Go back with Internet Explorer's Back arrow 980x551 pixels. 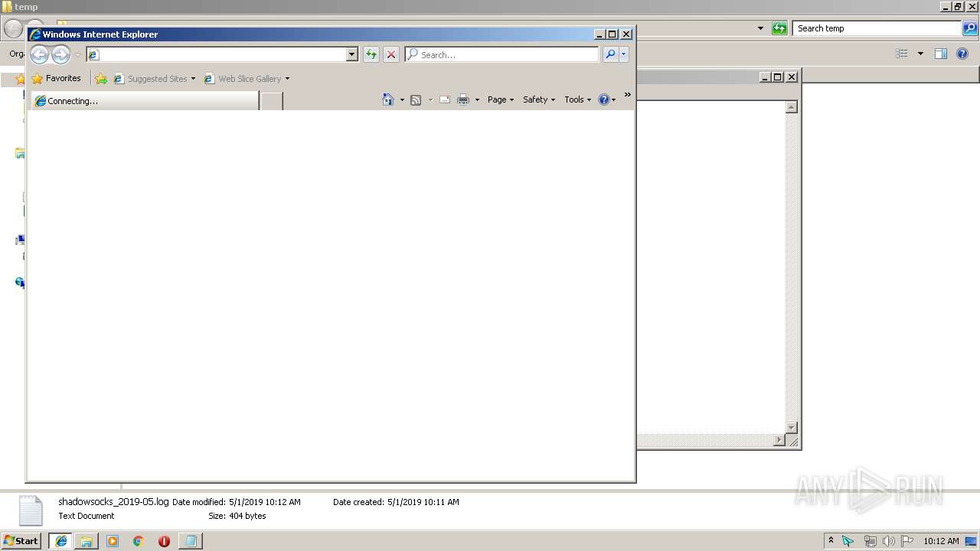click(x=39, y=54)
